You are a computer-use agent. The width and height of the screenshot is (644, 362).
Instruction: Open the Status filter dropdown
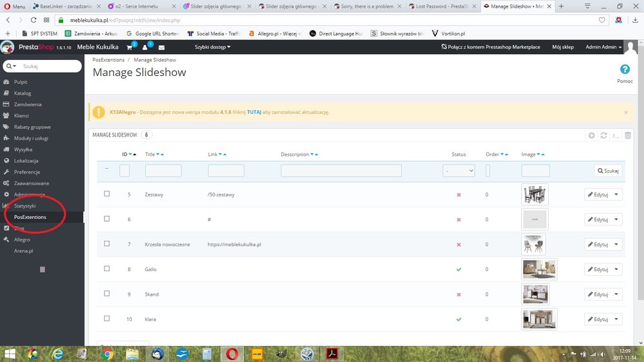[x=459, y=171]
